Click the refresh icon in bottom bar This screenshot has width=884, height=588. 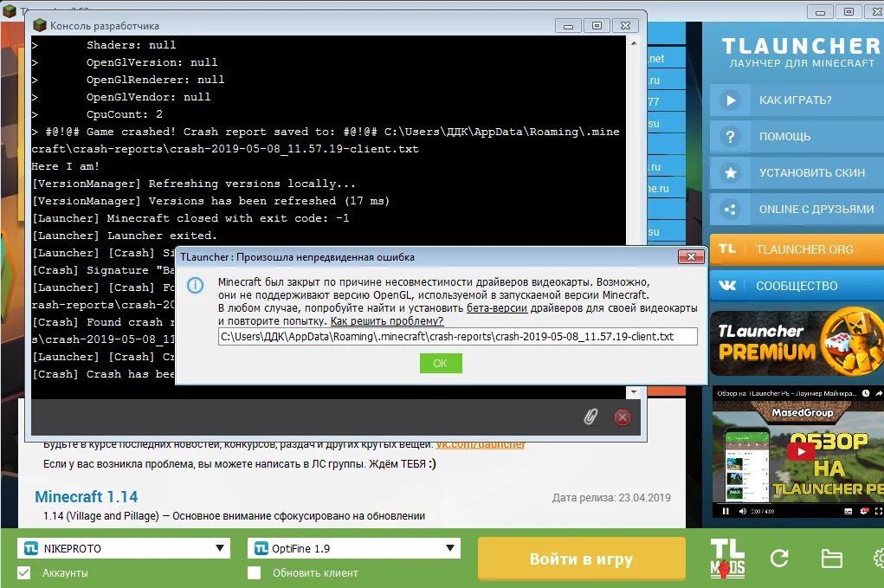click(x=779, y=559)
